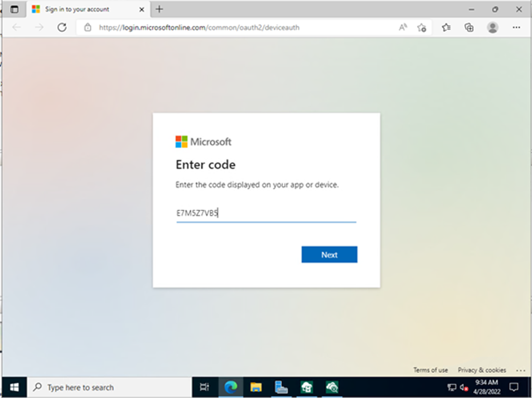Restore down the browser window
Viewport: 532px width, 398px height.
[x=495, y=9]
